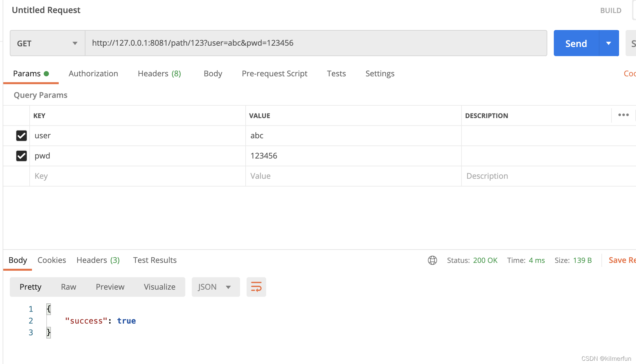
Task: Click the 'abc' value cell
Action: coord(353,136)
